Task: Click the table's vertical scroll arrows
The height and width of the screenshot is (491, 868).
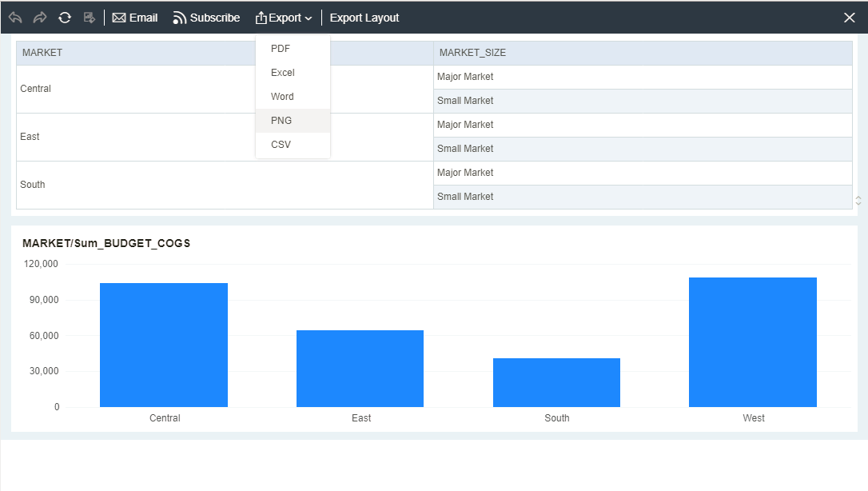Action: pyautogui.click(x=858, y=200)
